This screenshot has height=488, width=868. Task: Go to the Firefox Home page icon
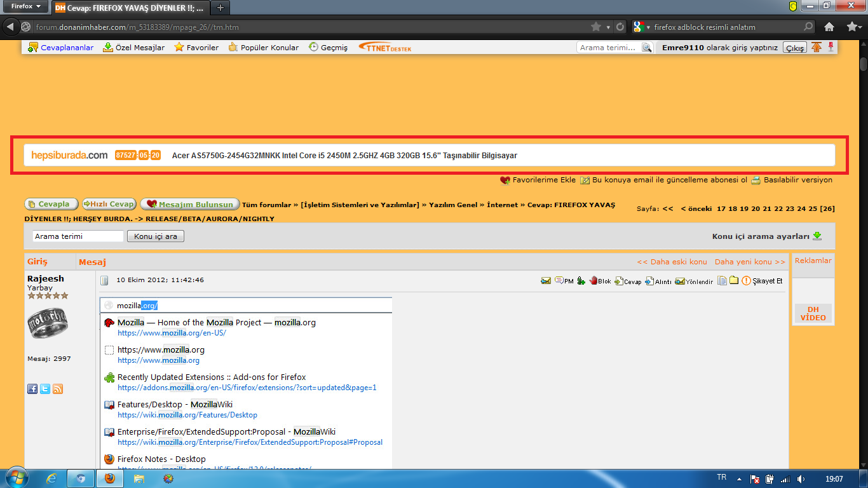tap(829, 27)
